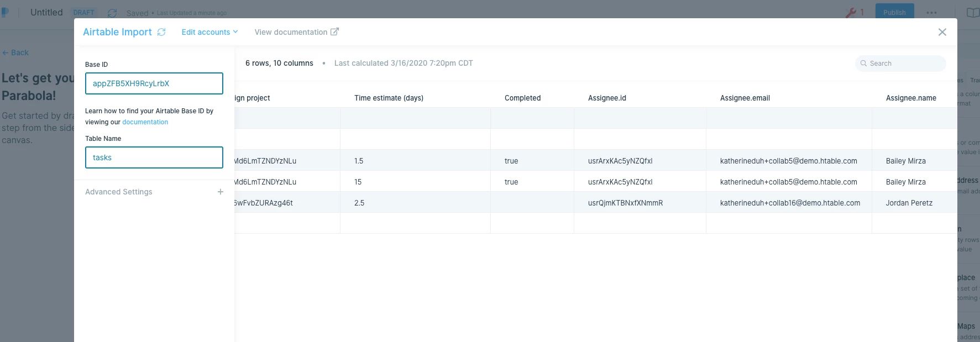Screen dimensions: 980x342
Task: Click the Untitled flow title
Action: tap(46, 12)
